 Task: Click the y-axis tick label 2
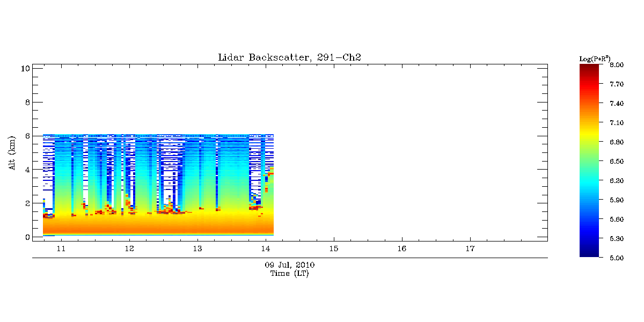(x=27, y=203)
